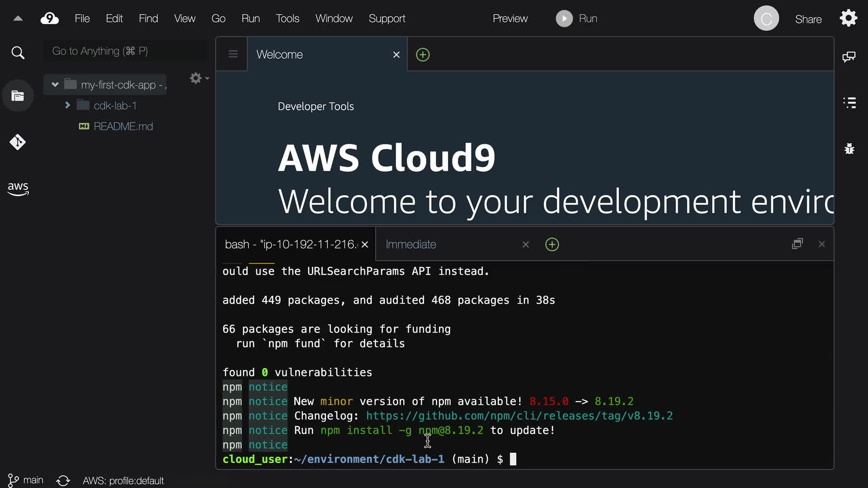The image size is (868, 488).
Task: Open the AWS Toolkit panel icon
Action: (x=18, y=188)
